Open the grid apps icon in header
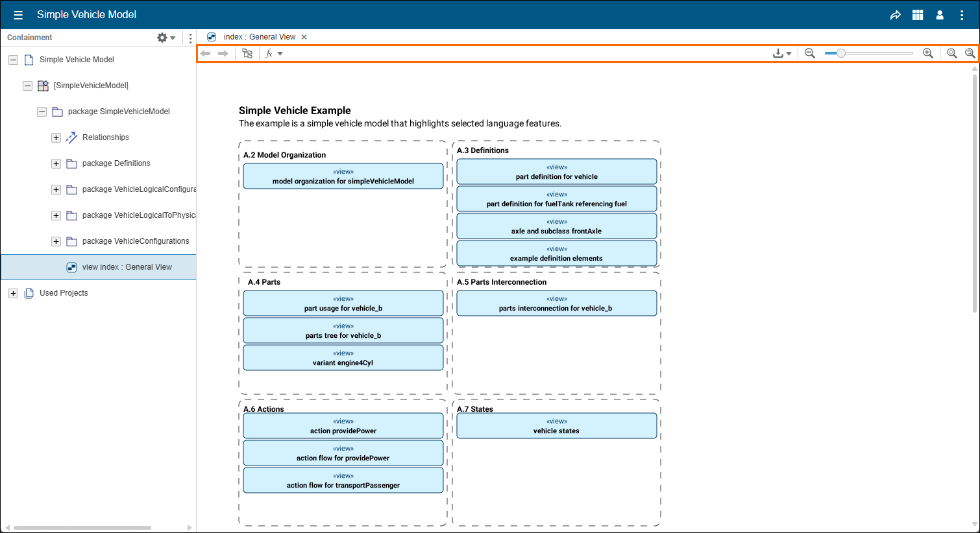 point(918,15)
